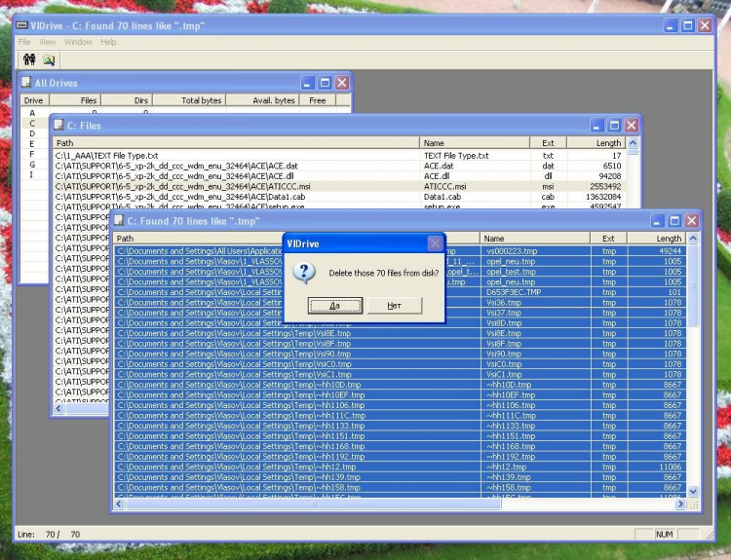
Task: Click the All Drives window title icon
Action: click(26, 83)
